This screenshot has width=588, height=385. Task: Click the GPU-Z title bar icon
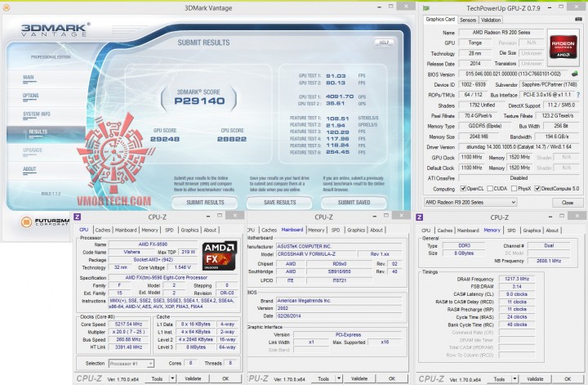tap(426, 8)
